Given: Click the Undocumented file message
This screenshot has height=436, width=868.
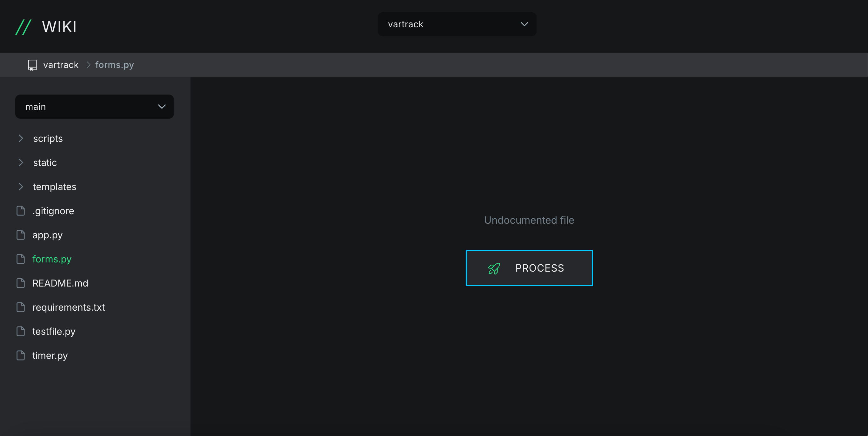Looking at the screenshot, I should (x=529, y=220).
